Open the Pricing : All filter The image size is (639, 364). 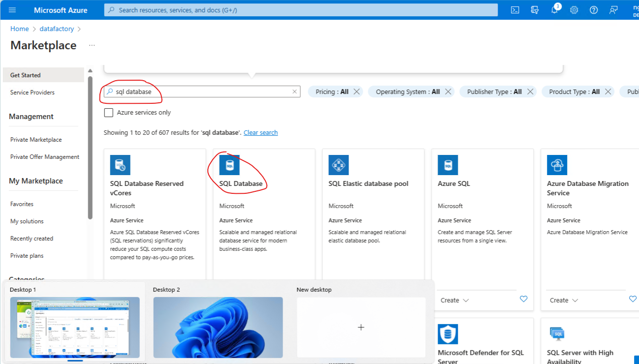(x=332, y=91)
